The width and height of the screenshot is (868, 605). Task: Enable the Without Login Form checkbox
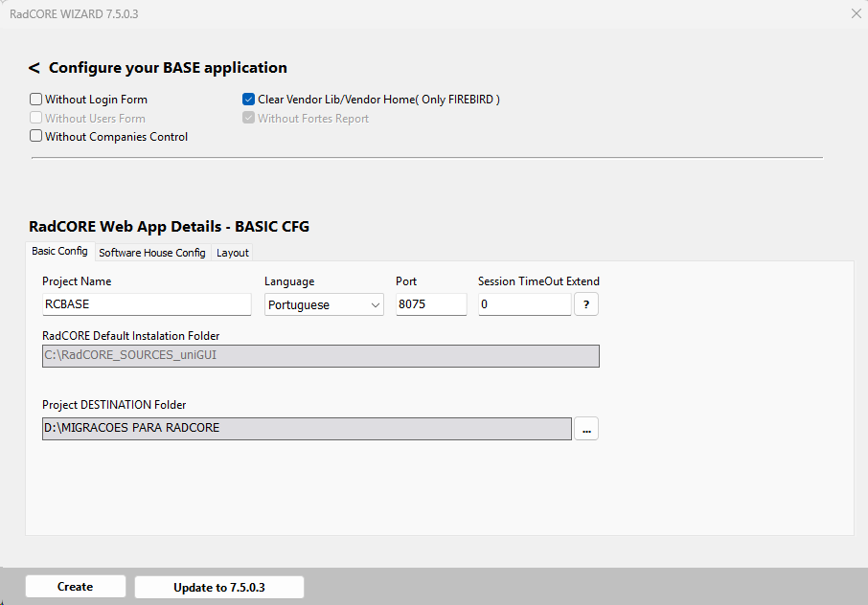click(36, 100)
